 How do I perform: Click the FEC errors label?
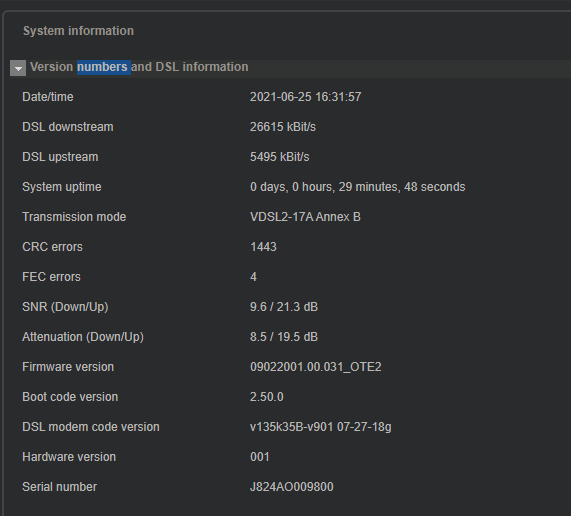coord(51,277)
